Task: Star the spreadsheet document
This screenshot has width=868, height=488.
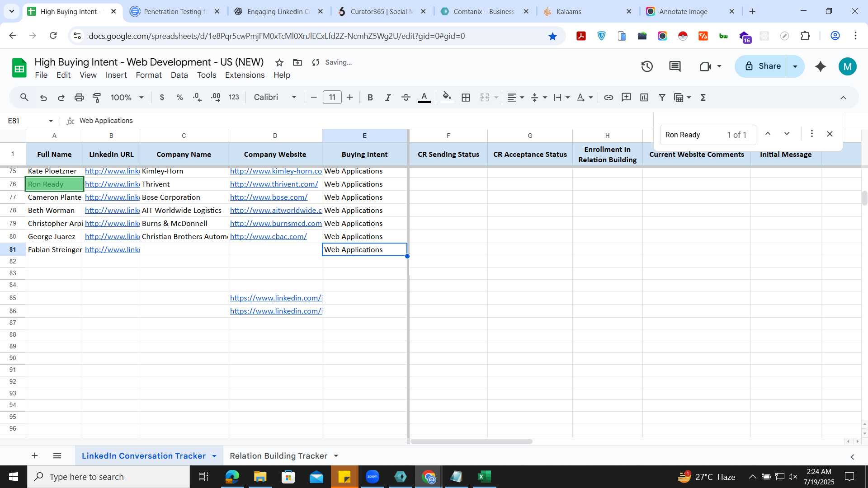Action: tap(279, 63)
